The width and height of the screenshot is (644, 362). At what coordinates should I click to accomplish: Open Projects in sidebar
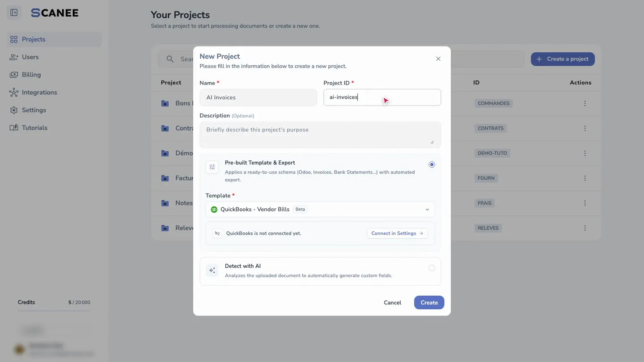(55, 39)
